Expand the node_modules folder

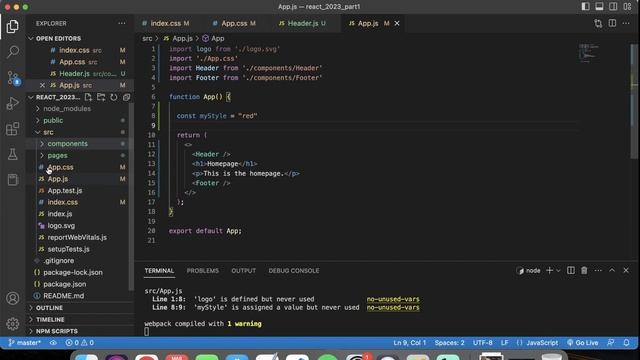(38, 109)
